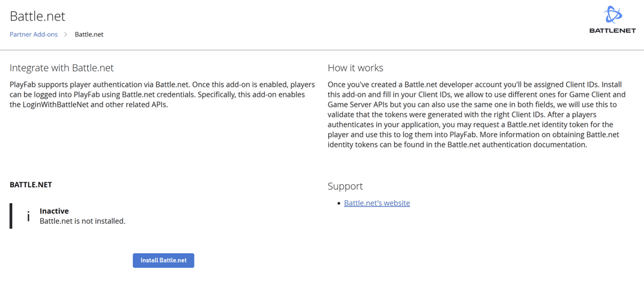Click the Inactive status label
The image size is (644, 281).
54,211
